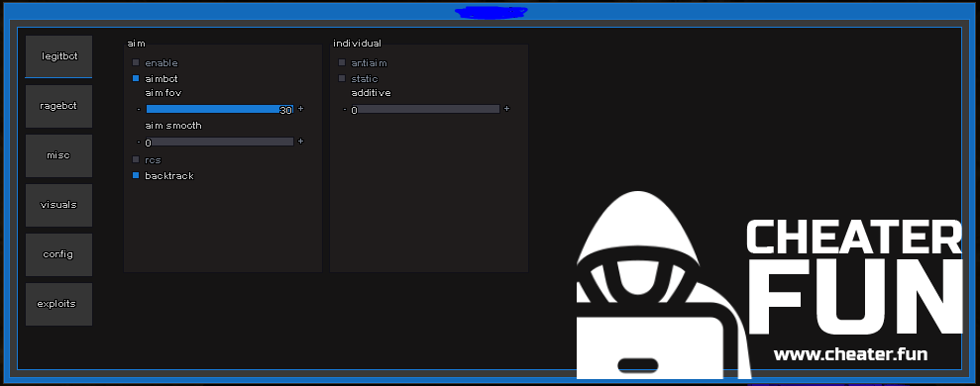Increase aim smooth with plus button

point(300,142)
